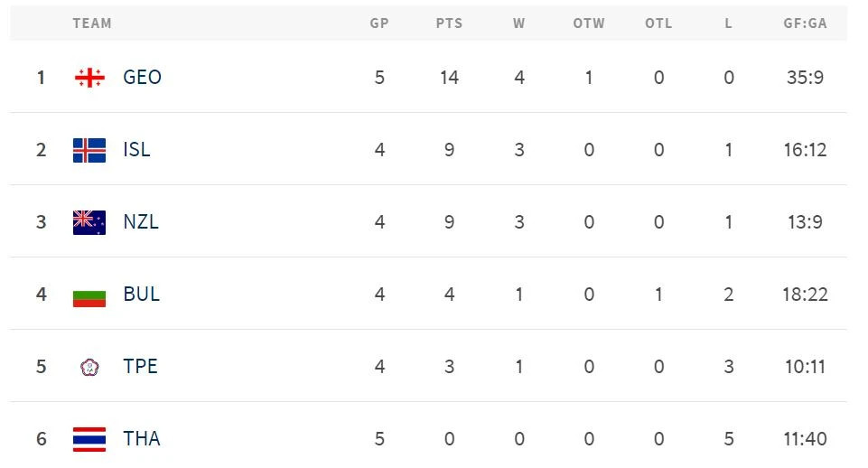Screen dimensions: 868x468
Task: Click the OTW column header
Action: [589, 23]
